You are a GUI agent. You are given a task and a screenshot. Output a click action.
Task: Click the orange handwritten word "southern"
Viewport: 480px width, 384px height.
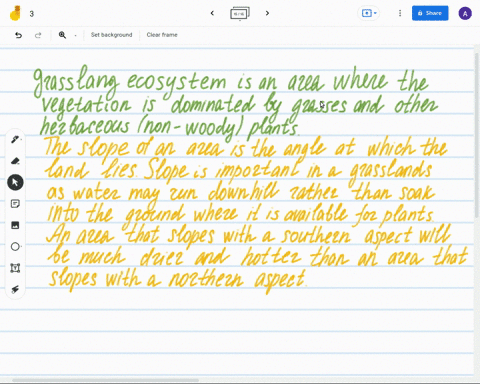tap(315, 235)
